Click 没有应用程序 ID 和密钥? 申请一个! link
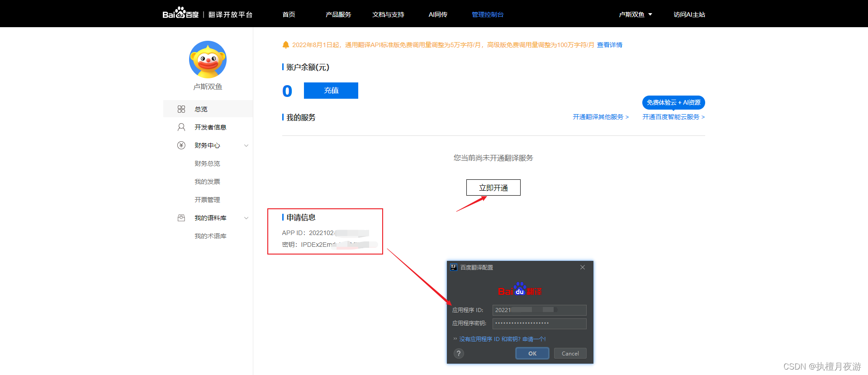This screenshot has width=868, height=375. (x=503, y=339)
